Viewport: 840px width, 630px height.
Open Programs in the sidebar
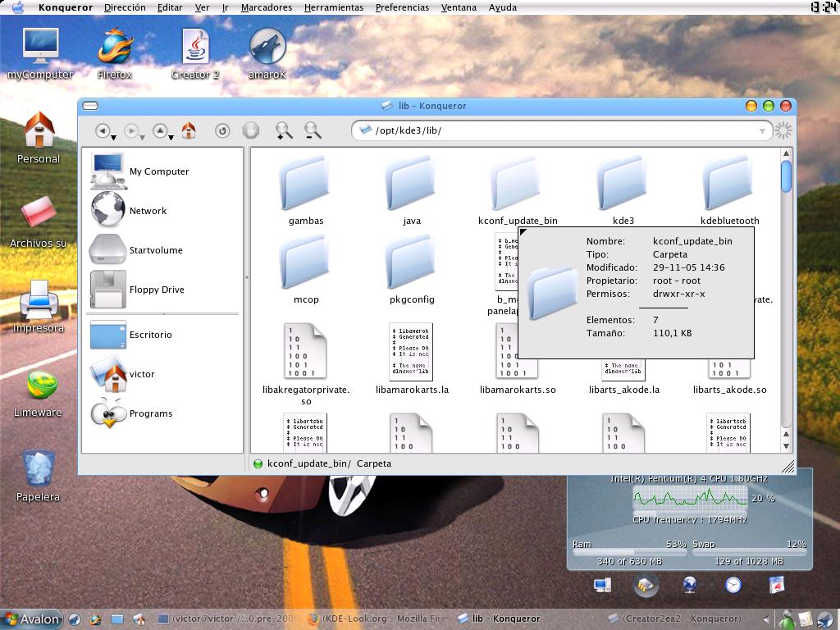[x=132, y=413]
